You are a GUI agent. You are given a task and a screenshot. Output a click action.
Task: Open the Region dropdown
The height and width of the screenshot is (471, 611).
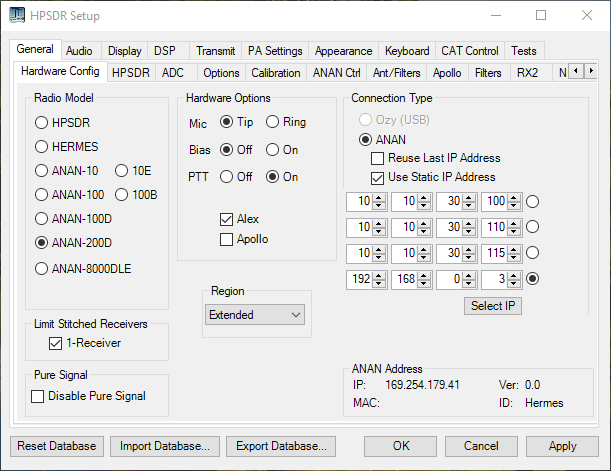click(x=254, y=315)
